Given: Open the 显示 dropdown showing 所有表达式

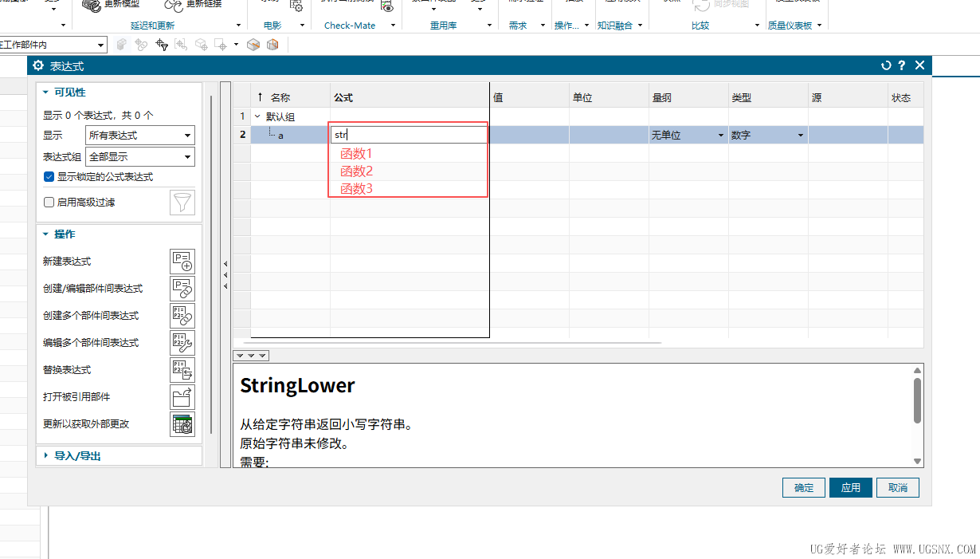Looking at the screenshot, I should (140, 136).
